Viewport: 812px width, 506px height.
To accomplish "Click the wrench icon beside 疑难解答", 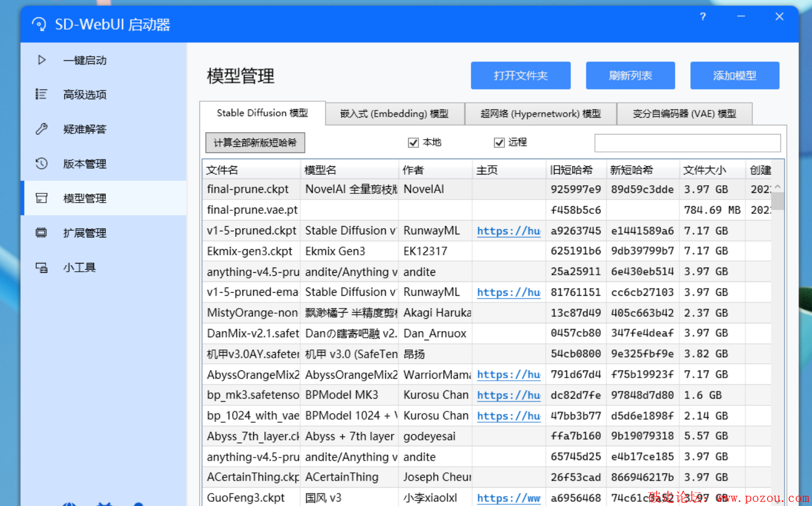I will 41,129.
